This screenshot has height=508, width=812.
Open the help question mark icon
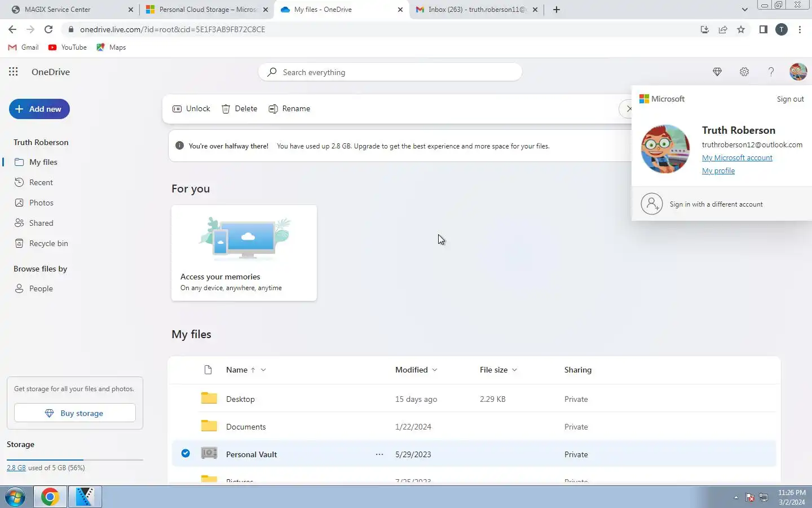(x=771, y=72)
